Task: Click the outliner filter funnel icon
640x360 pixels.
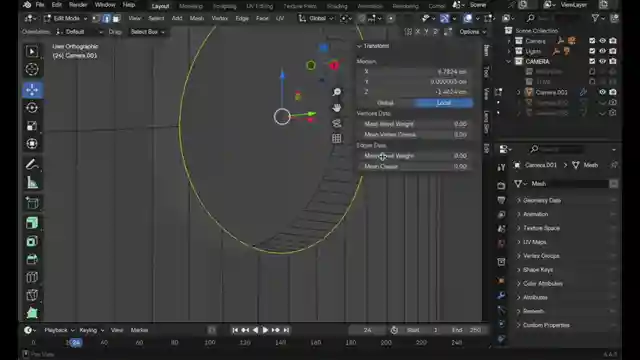Action: [596, 18]
